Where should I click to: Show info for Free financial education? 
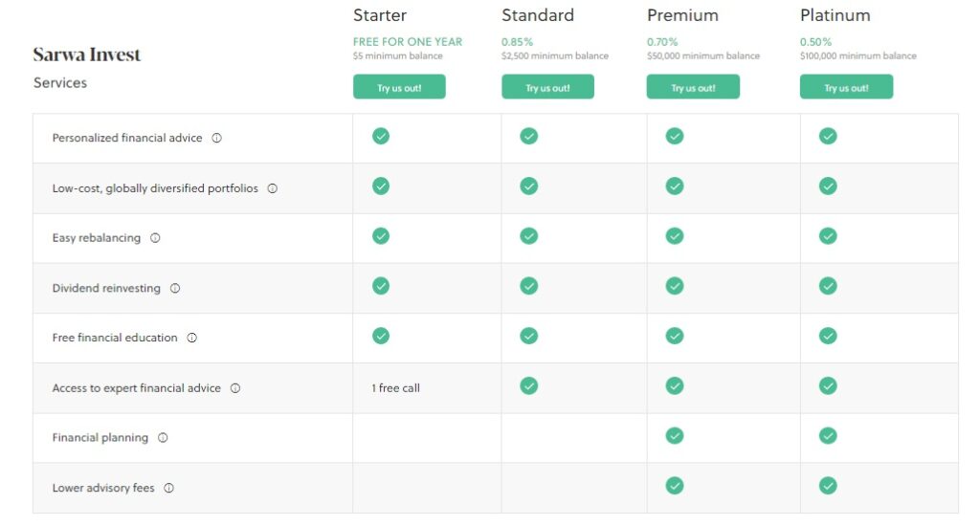pos(191,338)
